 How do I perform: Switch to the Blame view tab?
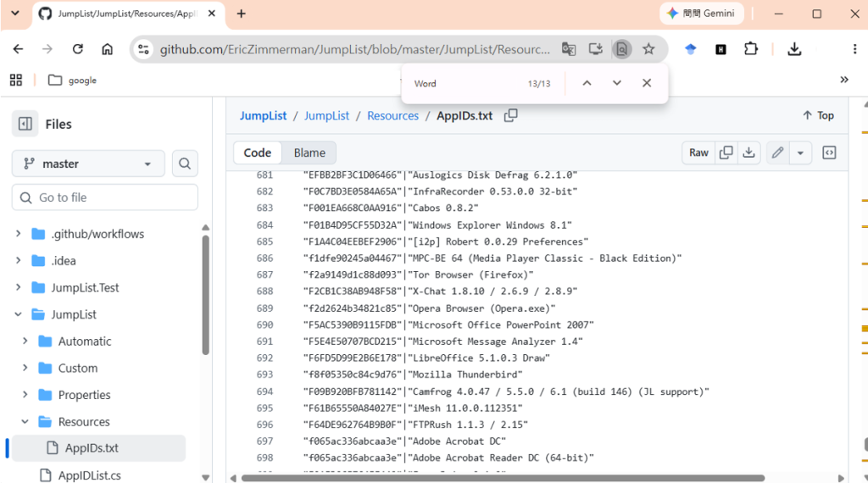pyautogui.click(x=309, y=153)
